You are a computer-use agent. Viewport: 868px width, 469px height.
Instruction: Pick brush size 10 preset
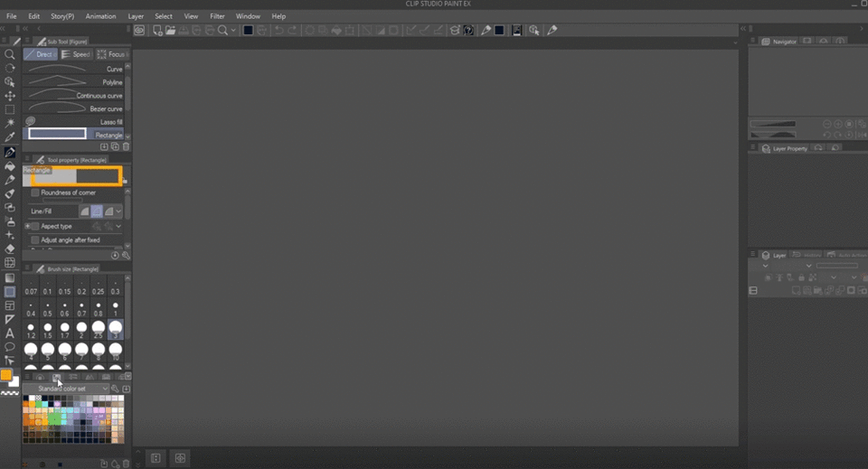click(x=115, y=352)
